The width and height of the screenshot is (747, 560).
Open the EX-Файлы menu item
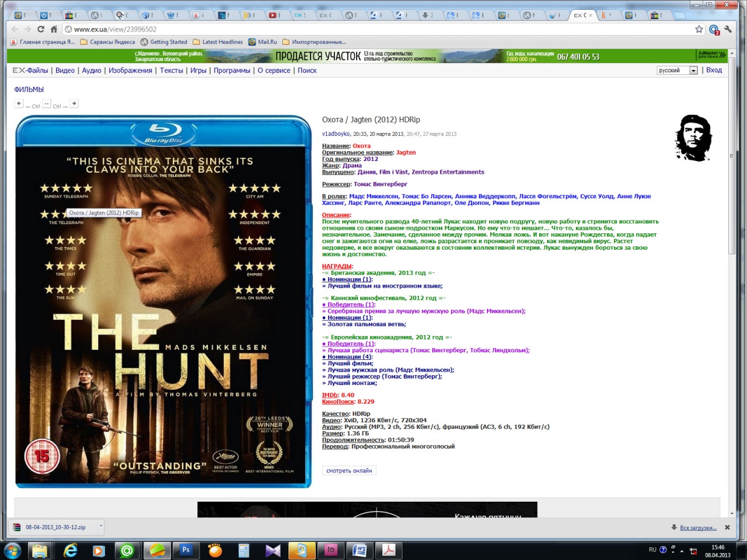click(30, 71)
